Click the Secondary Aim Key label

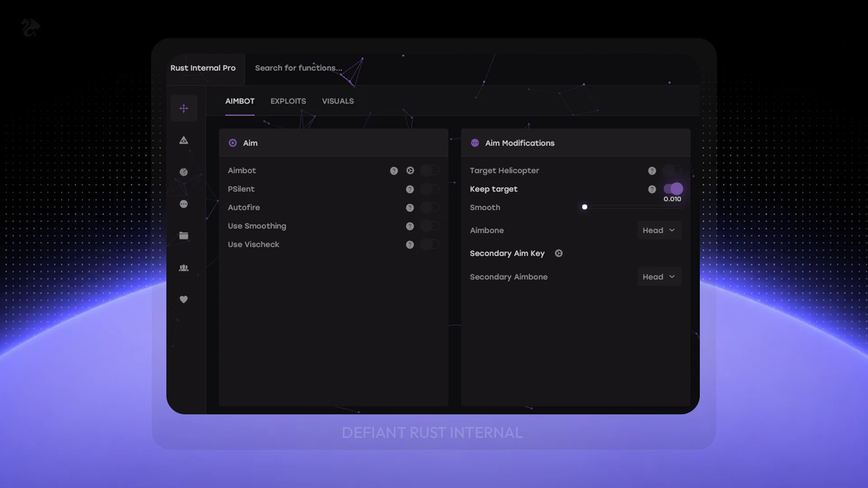coord(507,253)
